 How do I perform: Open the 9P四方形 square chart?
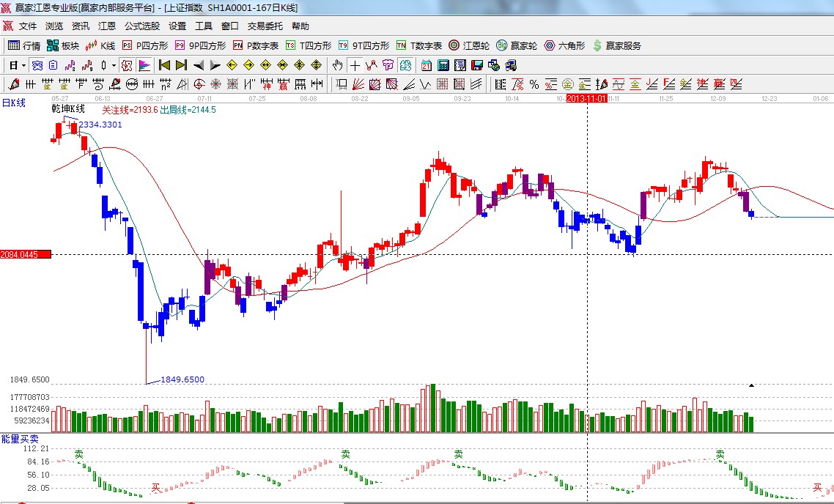pos(200,45)
